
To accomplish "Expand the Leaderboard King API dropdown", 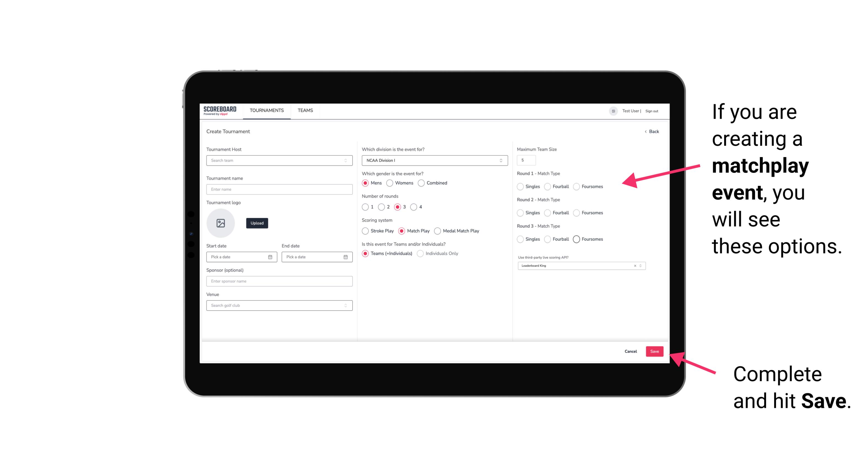I will click(640, 266).
